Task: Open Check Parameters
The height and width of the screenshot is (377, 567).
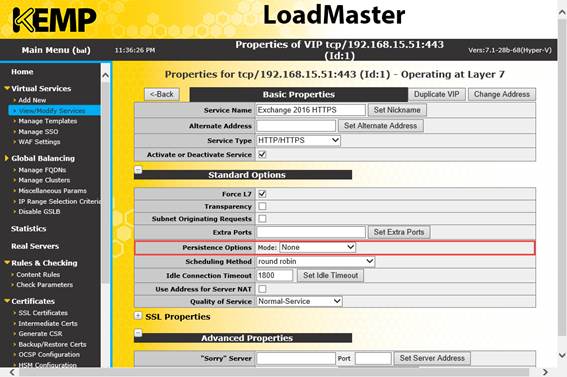Action: tap(44, 285)
